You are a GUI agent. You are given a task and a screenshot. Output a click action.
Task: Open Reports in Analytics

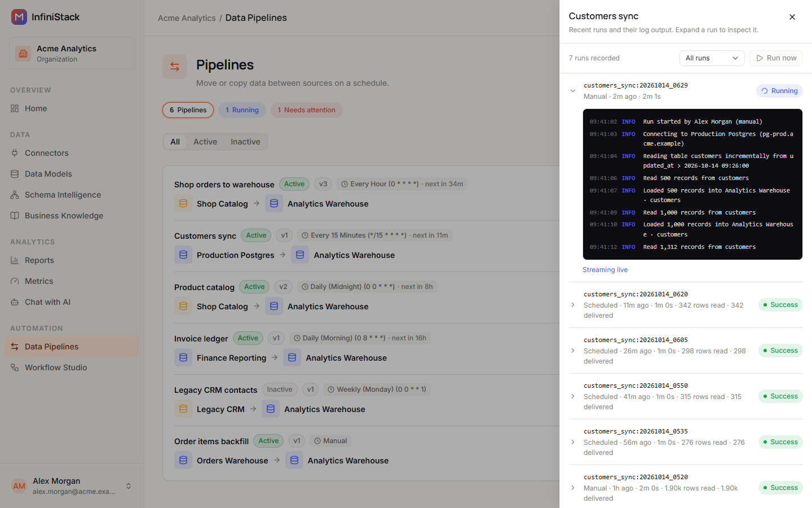coord(72,260)
